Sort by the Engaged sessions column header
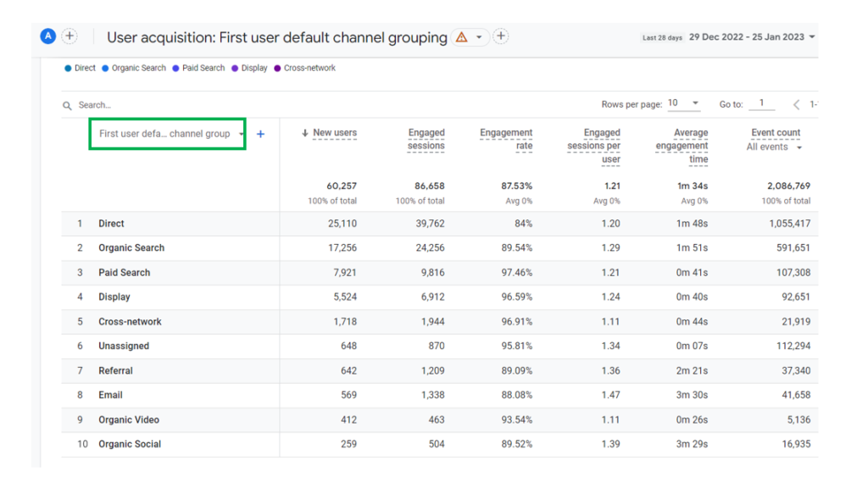 [x=426, y=140]
